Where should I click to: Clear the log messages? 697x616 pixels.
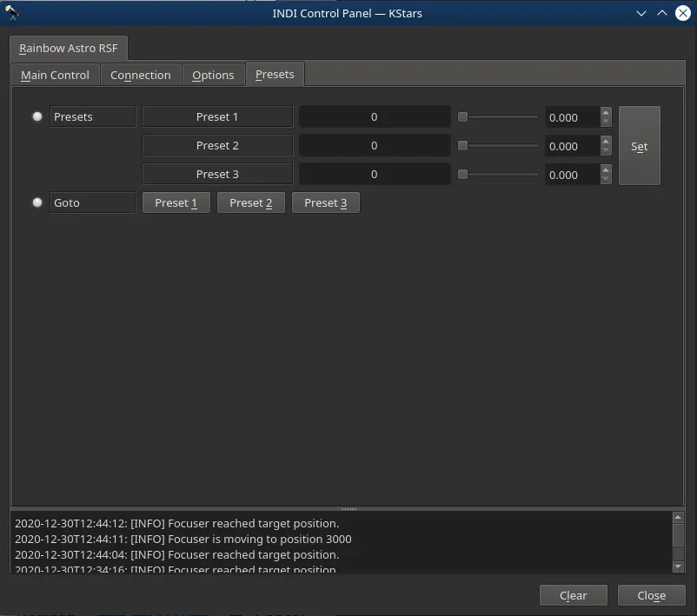coord(573,595)
